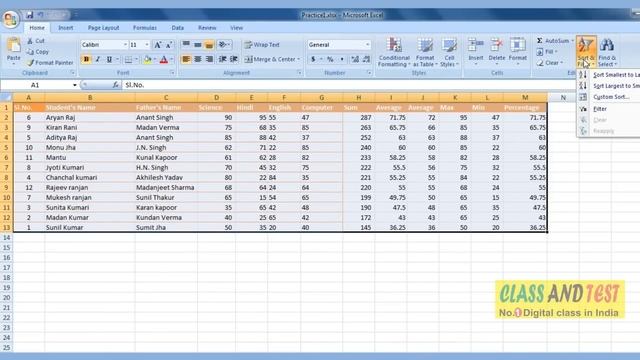This screenshot has height=360, width=640.
Task: Choose Sort Largest to Smallest
Action: click(x=609, y=86)
